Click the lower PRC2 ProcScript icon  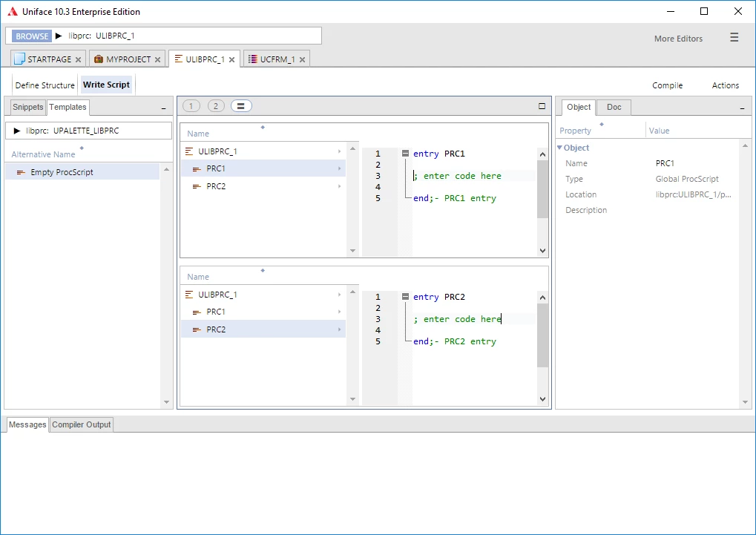coord(197,329)
